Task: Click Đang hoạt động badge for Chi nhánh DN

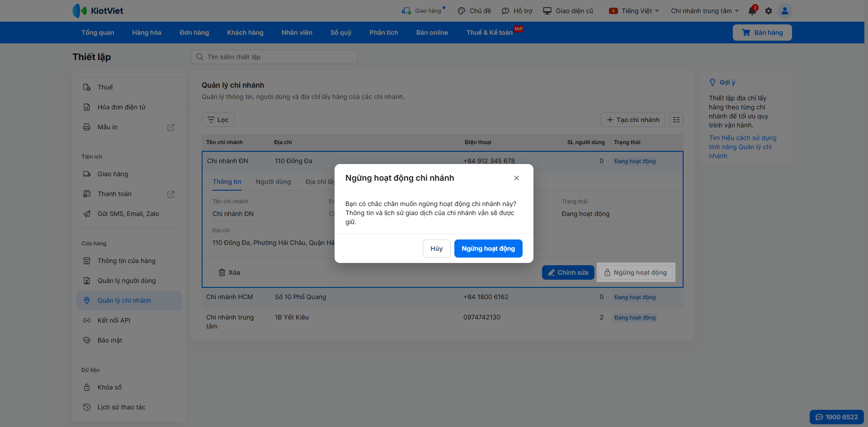Action: [x=635, y=161]
